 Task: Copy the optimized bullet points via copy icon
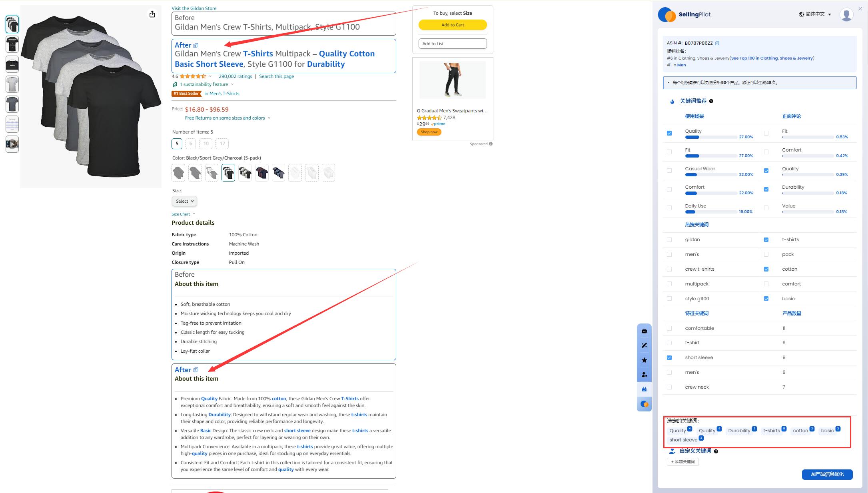(196, 370)
